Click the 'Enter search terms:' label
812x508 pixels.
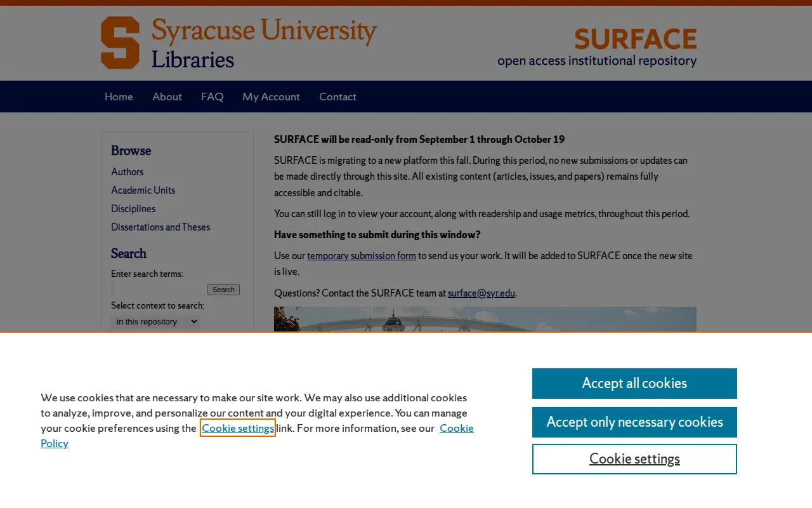coord(147,274)
